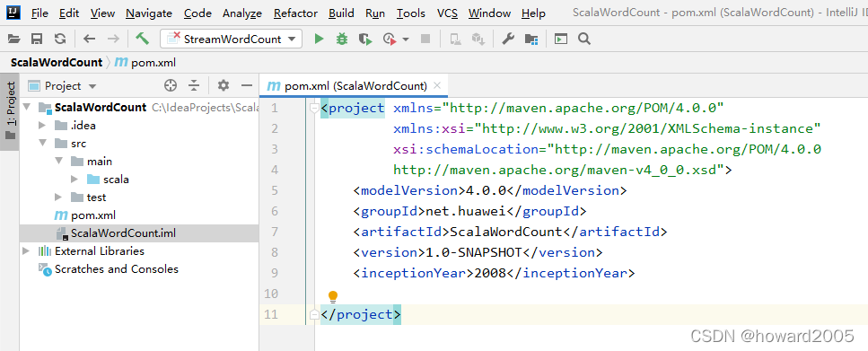Select External Libraries node
Viewport: 868px width, 351px height.
tap(92, 250)
